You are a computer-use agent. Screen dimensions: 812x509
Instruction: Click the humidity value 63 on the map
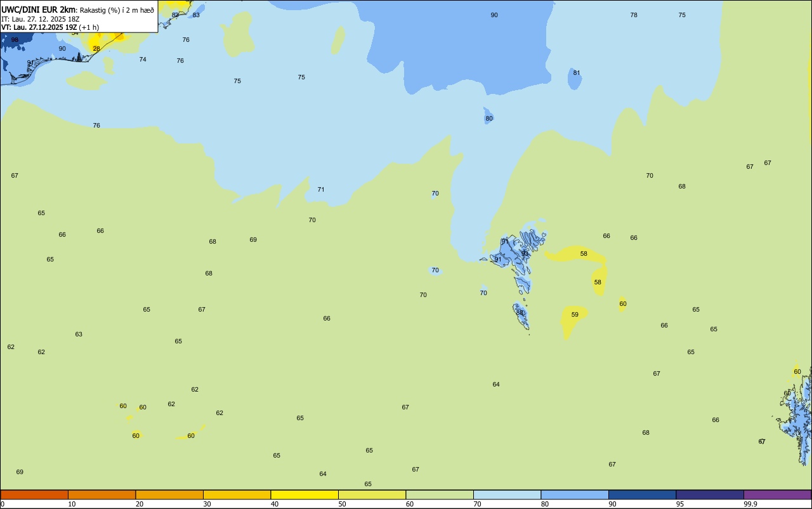pos(79,334)
